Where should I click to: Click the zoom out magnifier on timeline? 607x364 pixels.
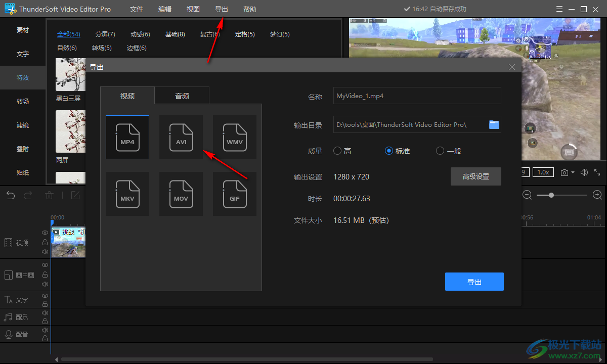(527, 195)
